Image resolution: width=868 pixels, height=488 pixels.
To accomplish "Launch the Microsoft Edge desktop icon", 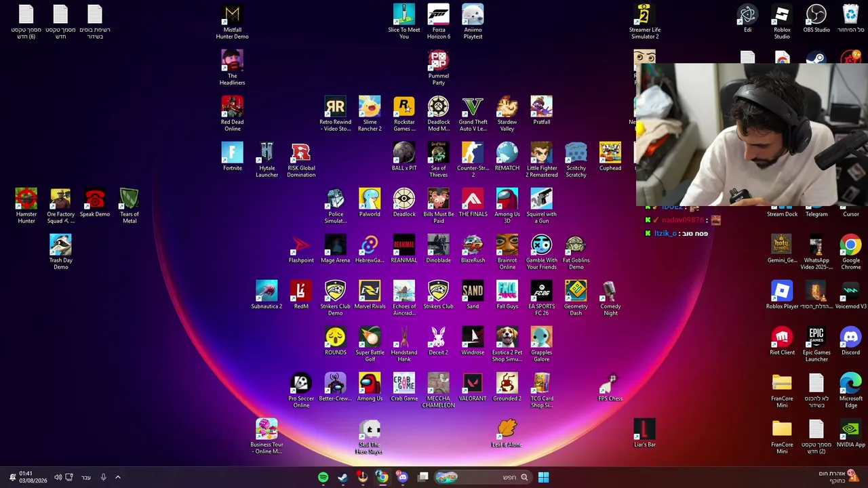I will click(850, 390).
